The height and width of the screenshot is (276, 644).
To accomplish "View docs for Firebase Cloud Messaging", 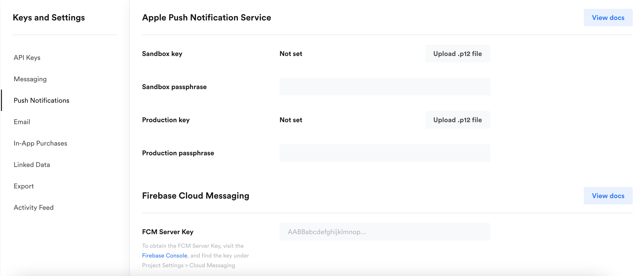I will [608, 196].
